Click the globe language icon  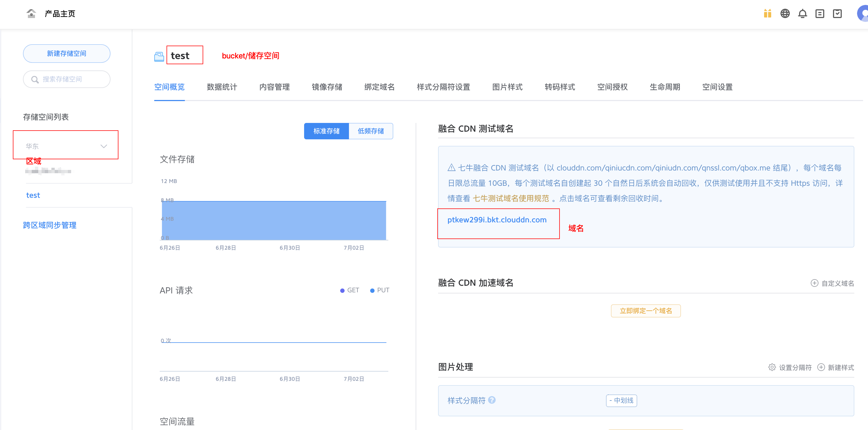click(785, 14)
